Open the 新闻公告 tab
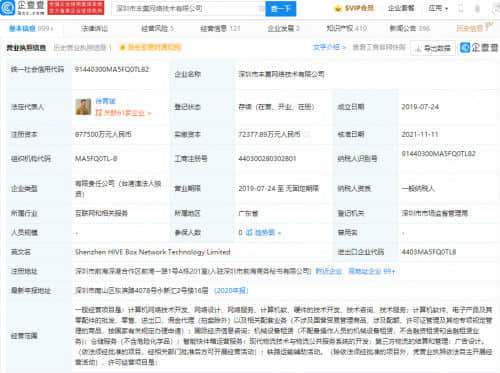The image size is (500, 373). [x=410, y=29]
